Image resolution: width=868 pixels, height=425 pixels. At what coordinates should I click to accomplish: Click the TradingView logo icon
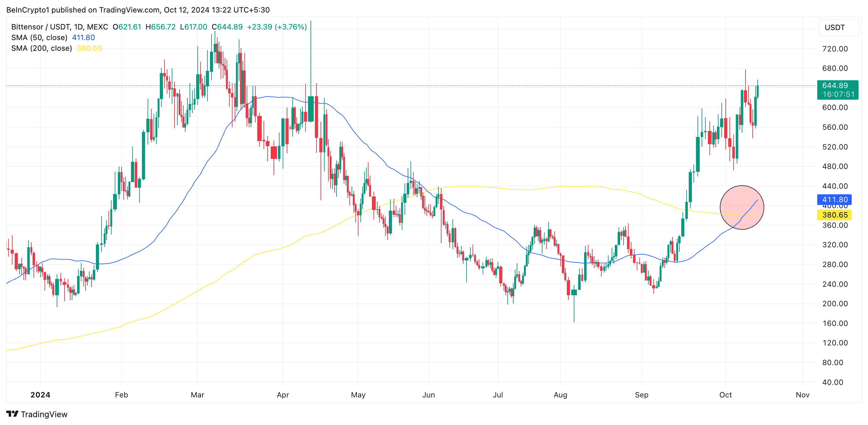click(12, 413)
